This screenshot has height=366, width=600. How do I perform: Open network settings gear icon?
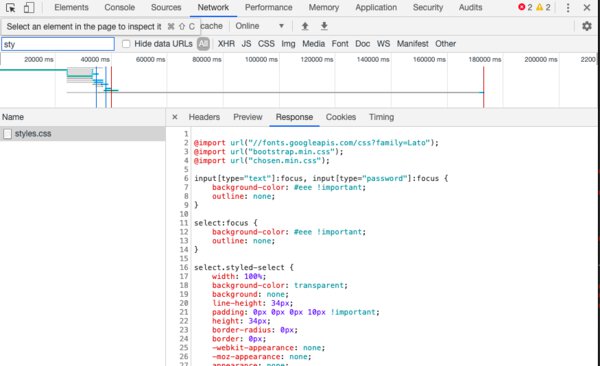pyautogui.click(x=587, y=26)
